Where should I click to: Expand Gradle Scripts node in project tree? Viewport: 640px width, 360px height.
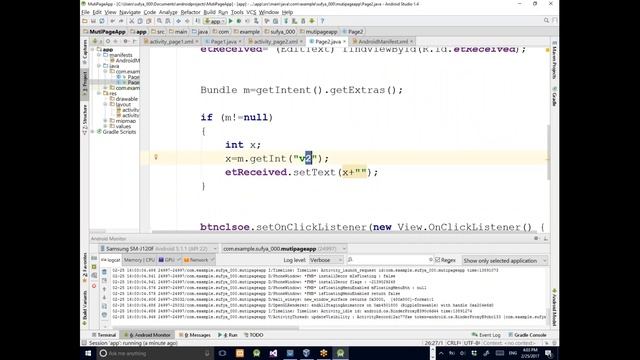tap(93, 132)
